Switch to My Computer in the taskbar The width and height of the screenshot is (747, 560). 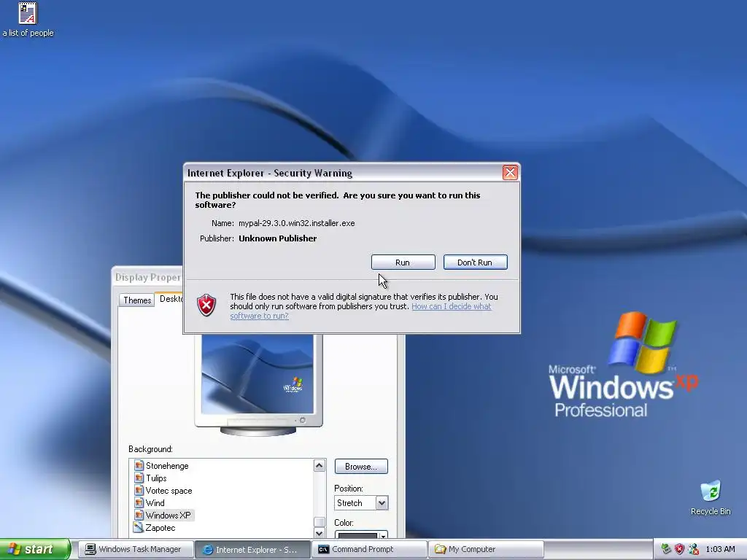(x=486, y=549)
